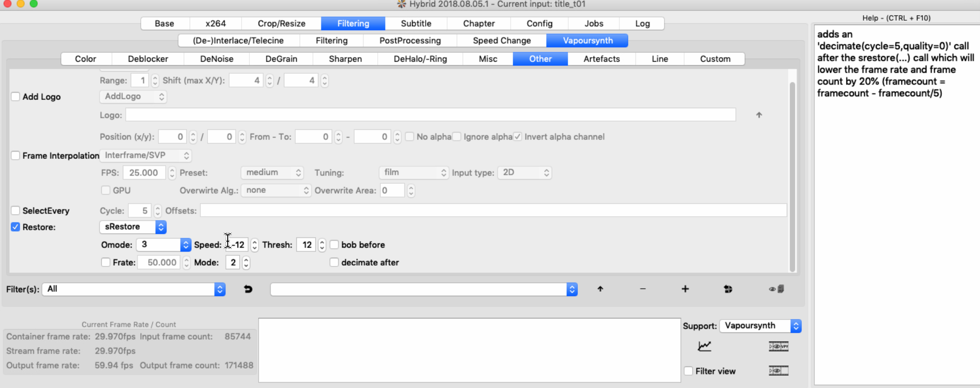Click the Input type 2D dropdown
980x388 pixels.
point(525,173)
